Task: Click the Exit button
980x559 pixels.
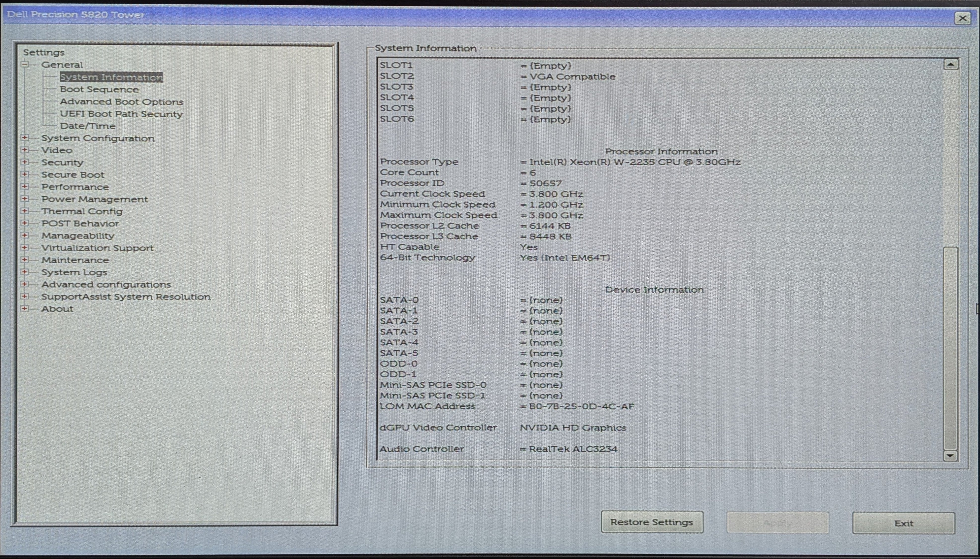Action: point(903,523)
